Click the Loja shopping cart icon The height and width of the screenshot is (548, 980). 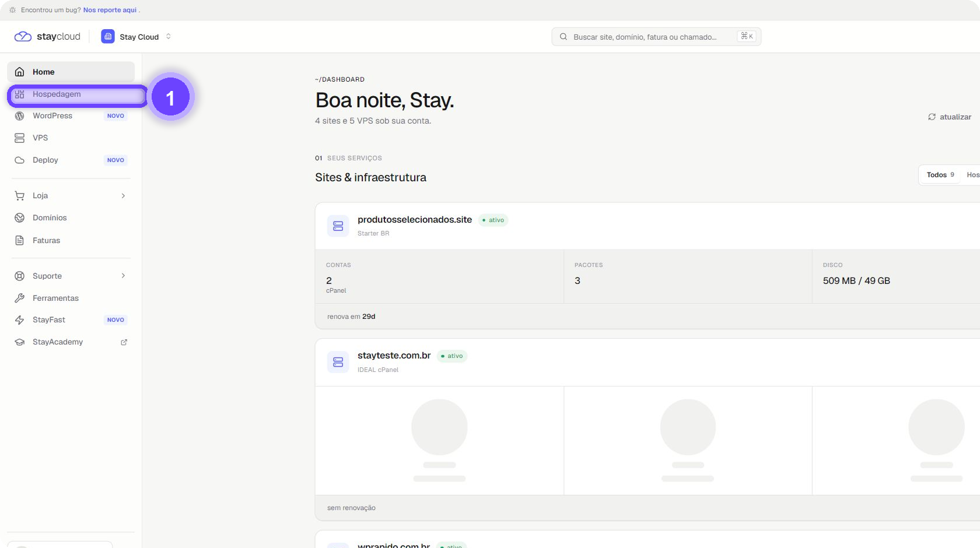tap(20, 195)
